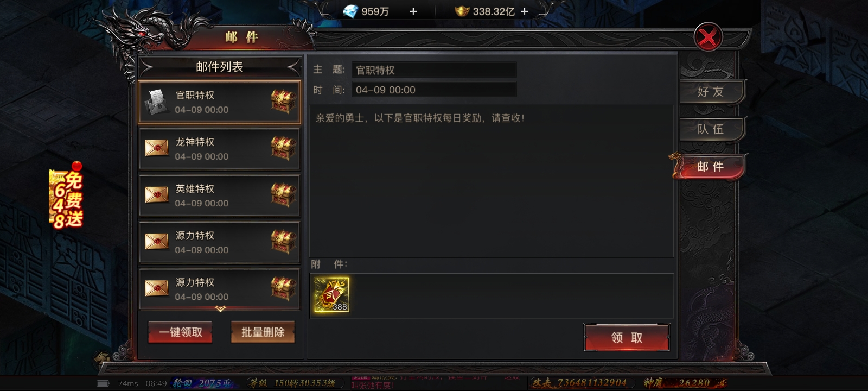This screenshot has height=391, width=868.
Task: Switch to the 好友 friends tab
Action: pos(711,92)
